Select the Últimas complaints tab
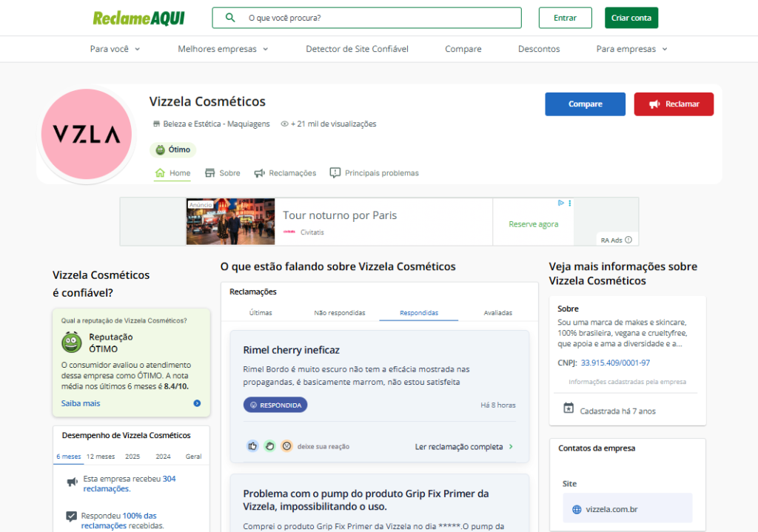The image size is (758, 532). (261, 313)
